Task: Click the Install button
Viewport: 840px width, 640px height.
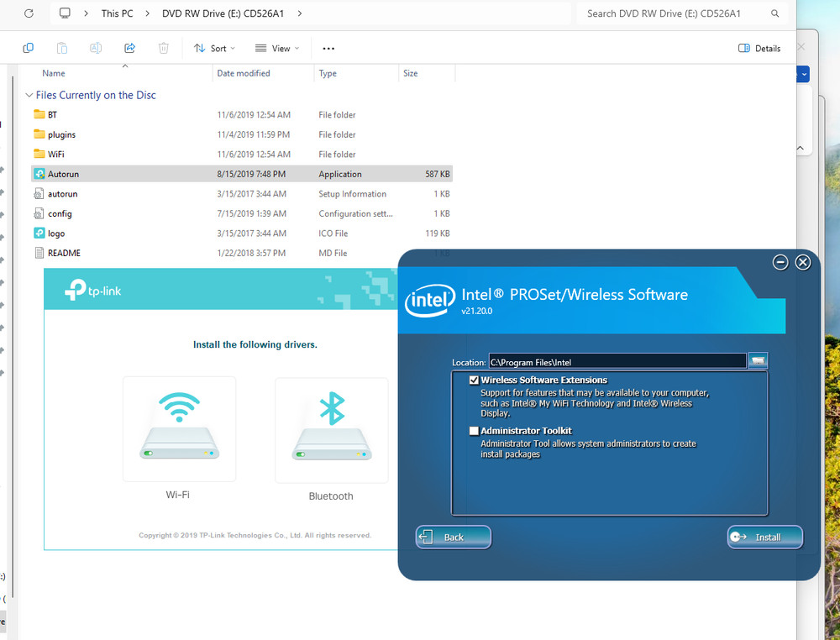Action: (x=764, y=538)
